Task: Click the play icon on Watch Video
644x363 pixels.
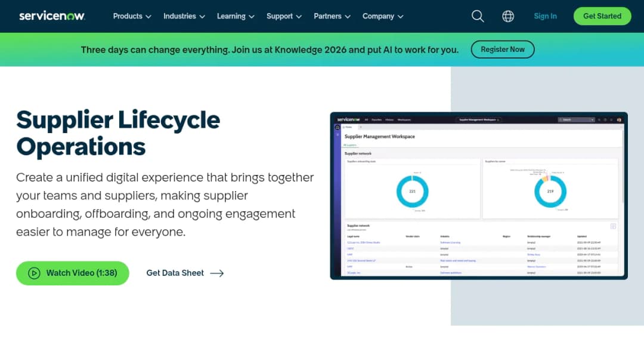Action: coord(34,273)
